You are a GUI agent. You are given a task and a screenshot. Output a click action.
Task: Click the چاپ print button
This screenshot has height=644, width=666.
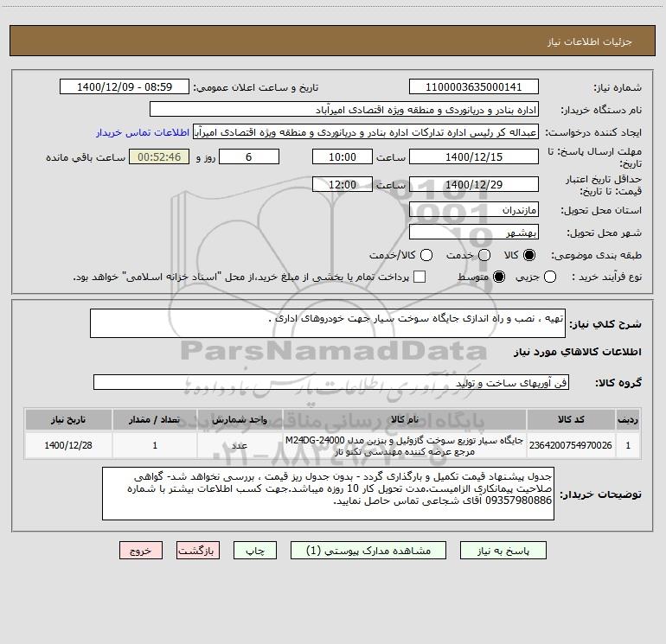point(255,551)
